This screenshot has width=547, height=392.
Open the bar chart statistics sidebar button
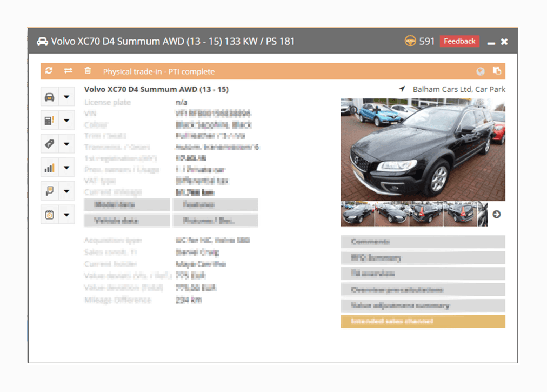click(x=50, y=168)
